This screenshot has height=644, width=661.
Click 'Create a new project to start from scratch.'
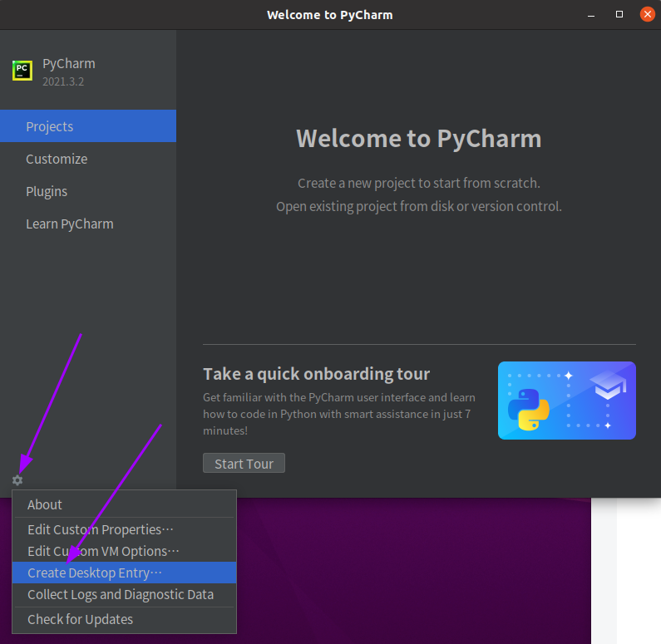click(418, 183)
